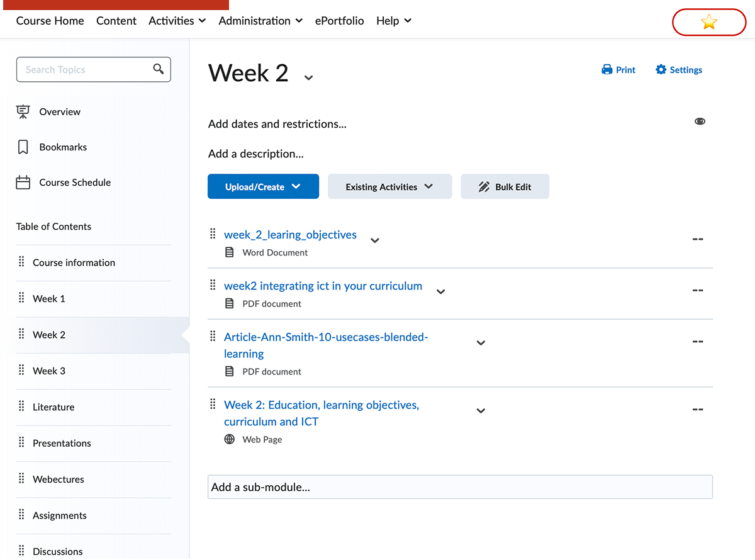This screenshot has width=755, height=560.
Task: Click the Add a sub-module field
Action: tap(459, 487)
